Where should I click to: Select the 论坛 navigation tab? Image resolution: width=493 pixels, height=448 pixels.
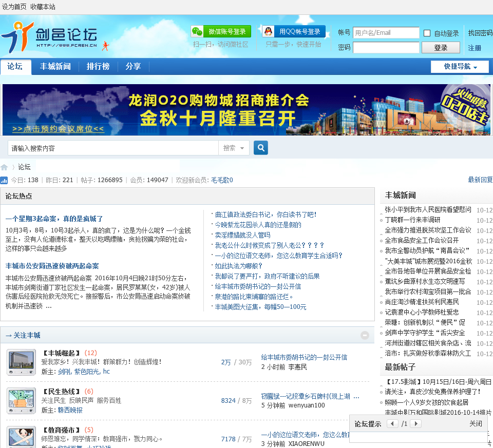[x=15, y=67]
